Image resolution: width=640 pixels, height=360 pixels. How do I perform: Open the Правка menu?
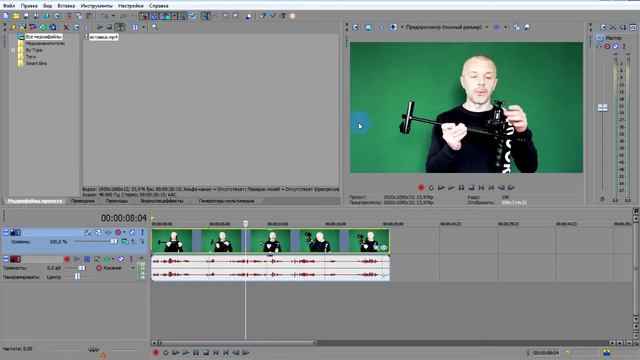29,6
